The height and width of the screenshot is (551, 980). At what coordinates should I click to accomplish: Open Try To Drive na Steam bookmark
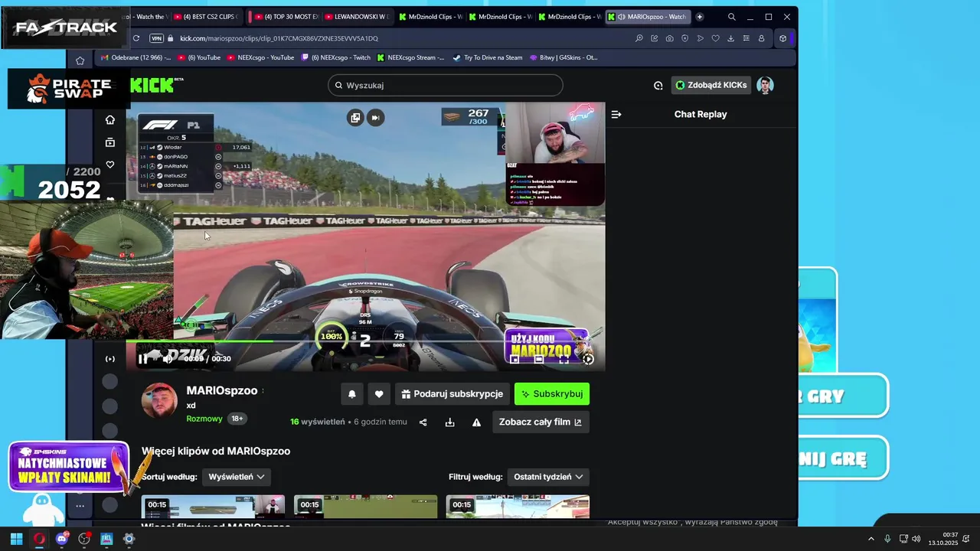[x=487, y=57]
